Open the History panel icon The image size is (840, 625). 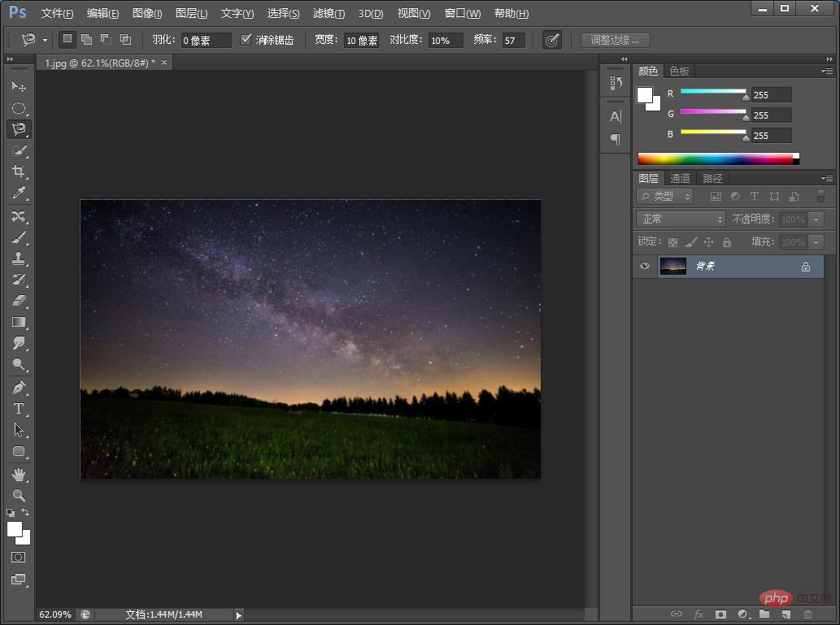coord(616,83)
